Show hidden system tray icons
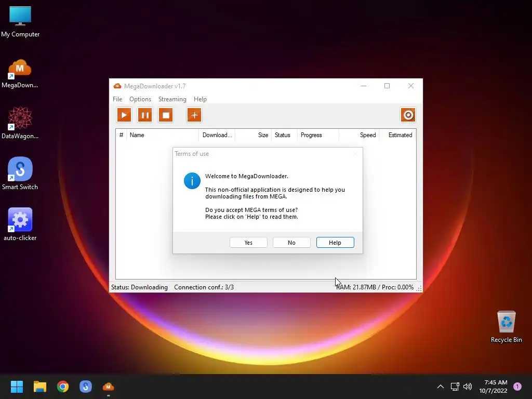532x399 pixels. point(441,387)
